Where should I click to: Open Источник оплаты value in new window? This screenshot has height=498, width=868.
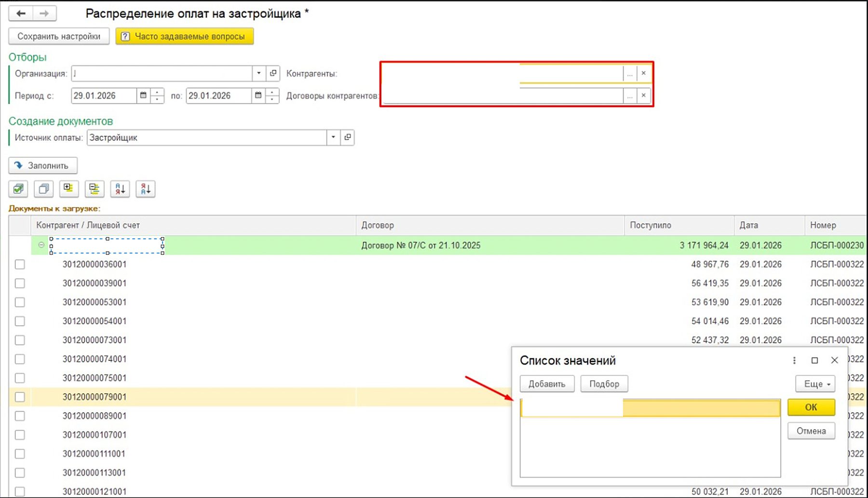pos(348,138)
